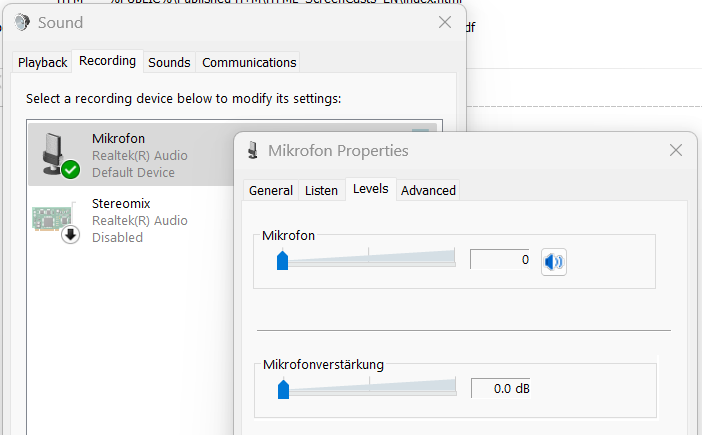Click the 0.0 dB boost value field
This screenshot has width=702, height=435.
point(501,388)
